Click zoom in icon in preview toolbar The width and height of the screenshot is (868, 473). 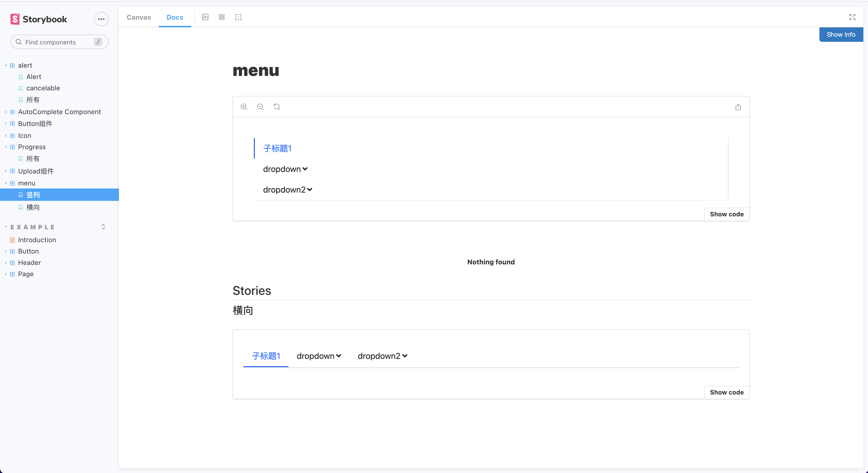click(x=244, y=107)
